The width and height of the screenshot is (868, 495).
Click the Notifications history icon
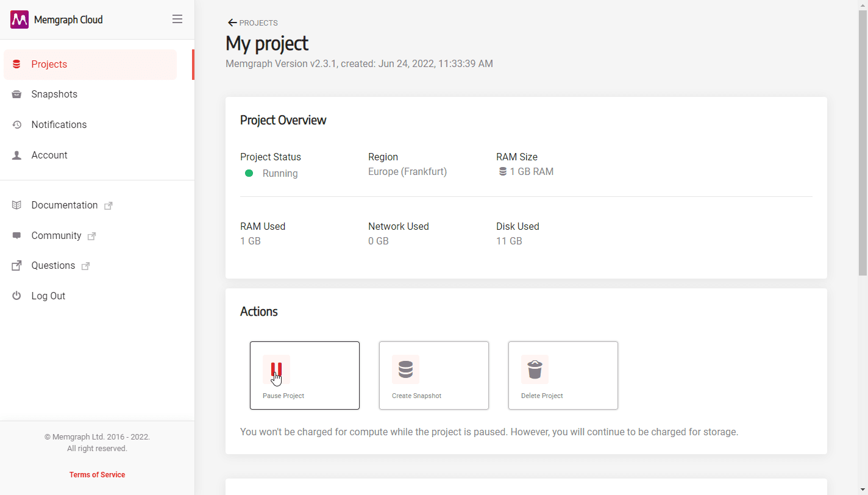click(17, 125)
